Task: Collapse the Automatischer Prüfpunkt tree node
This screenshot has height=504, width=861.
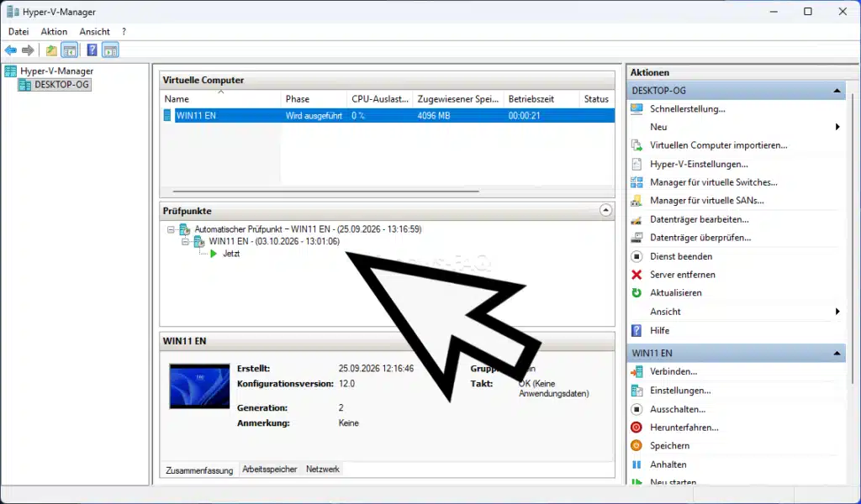Action: point(171,229)
